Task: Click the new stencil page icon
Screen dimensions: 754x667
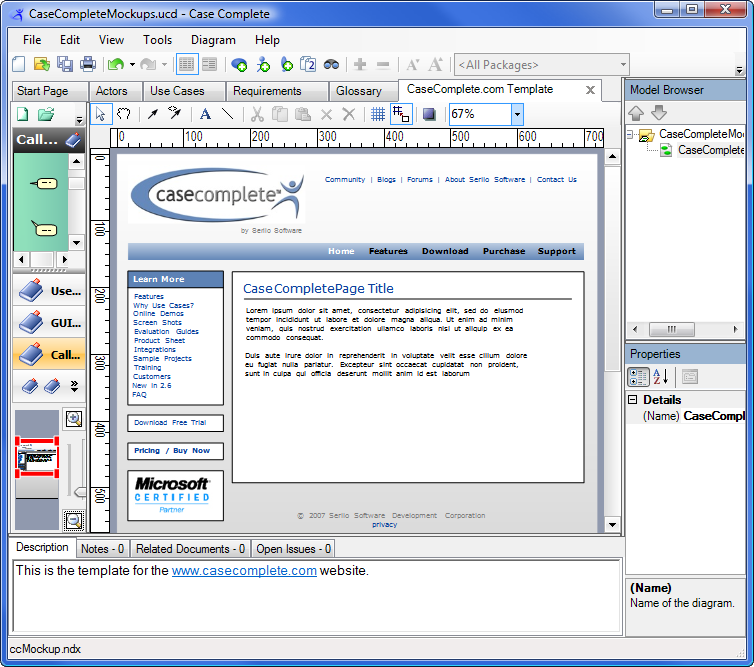Action: (23, 114)
